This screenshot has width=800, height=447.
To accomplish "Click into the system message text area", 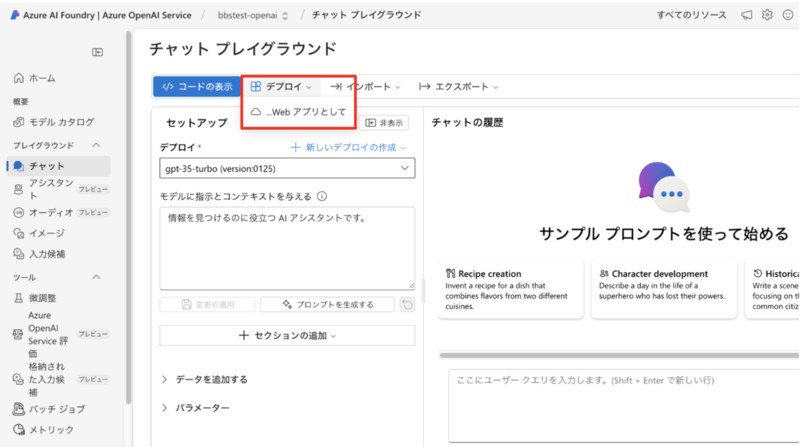I will (287, 248).
